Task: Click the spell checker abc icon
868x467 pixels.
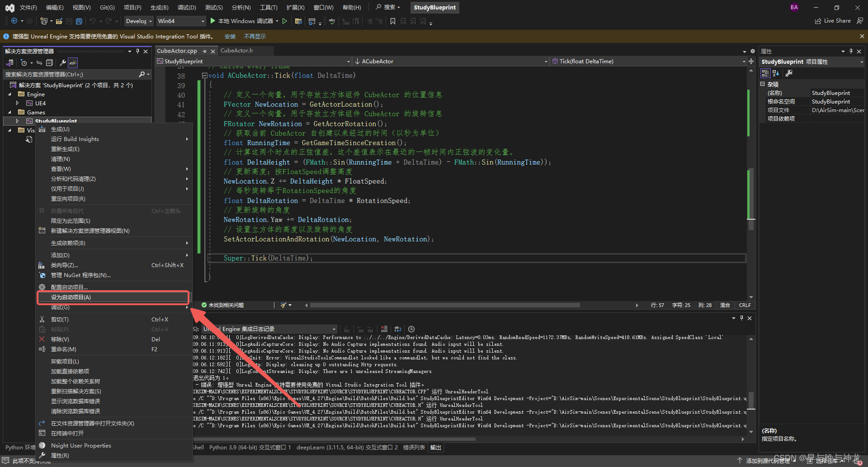Action: click(x=332, y=21)
